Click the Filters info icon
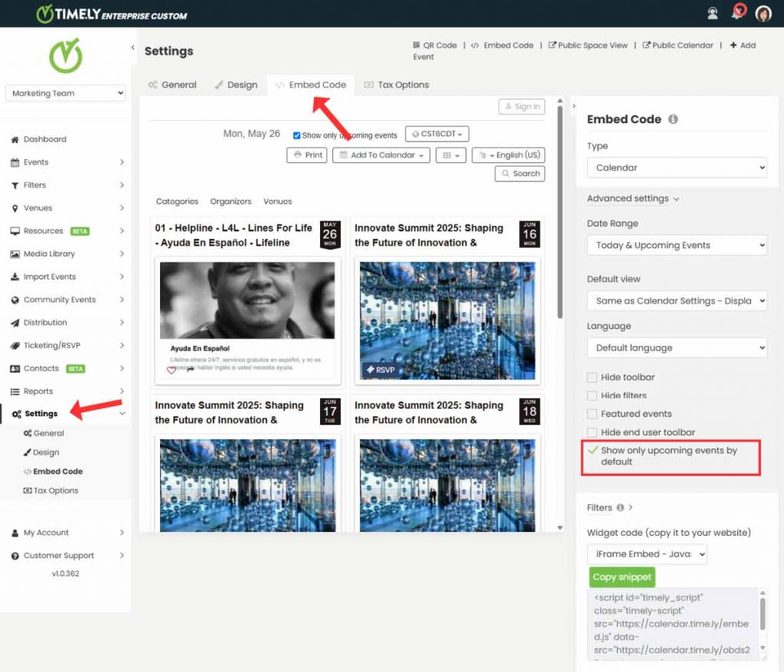Image resolution: width=784 pixels, height=672 pixels. 620,507
